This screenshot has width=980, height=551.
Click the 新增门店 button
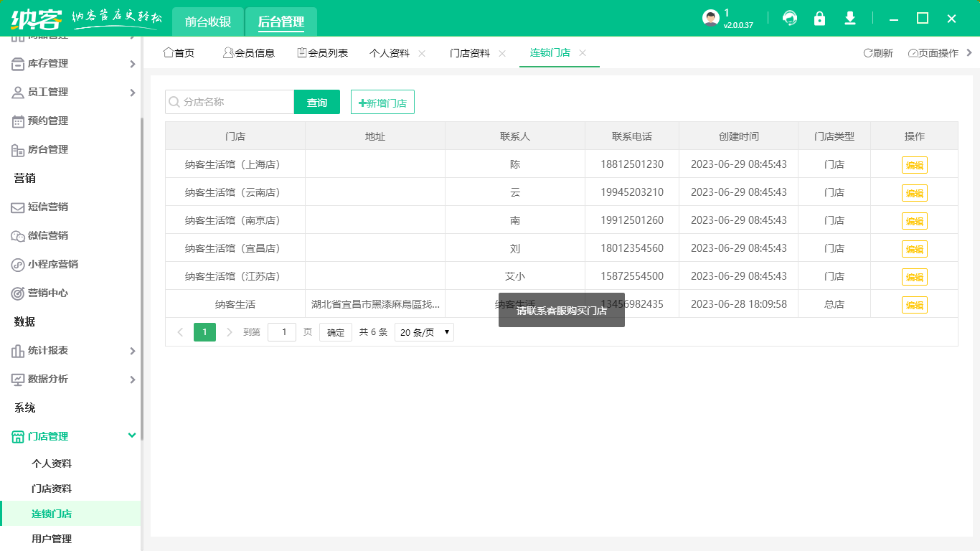tap(382, 103)
